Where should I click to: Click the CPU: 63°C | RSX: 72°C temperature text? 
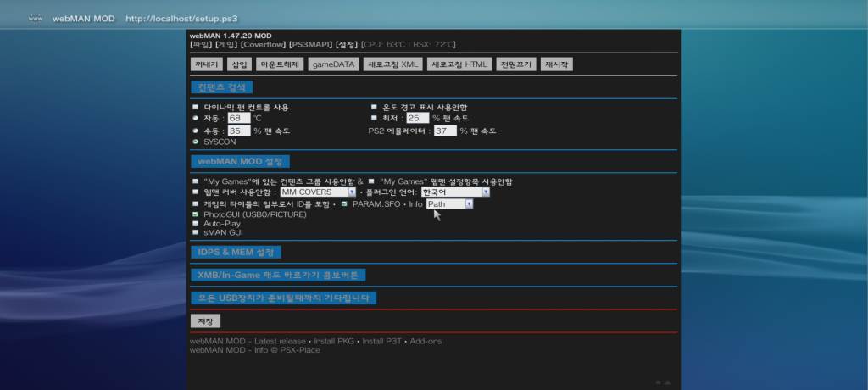tap(409, 44)
